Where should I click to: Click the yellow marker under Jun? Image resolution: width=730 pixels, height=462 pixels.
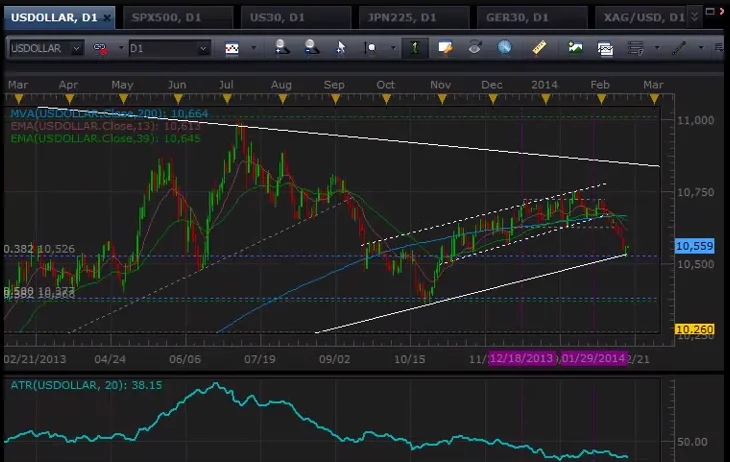click(178, 99)
